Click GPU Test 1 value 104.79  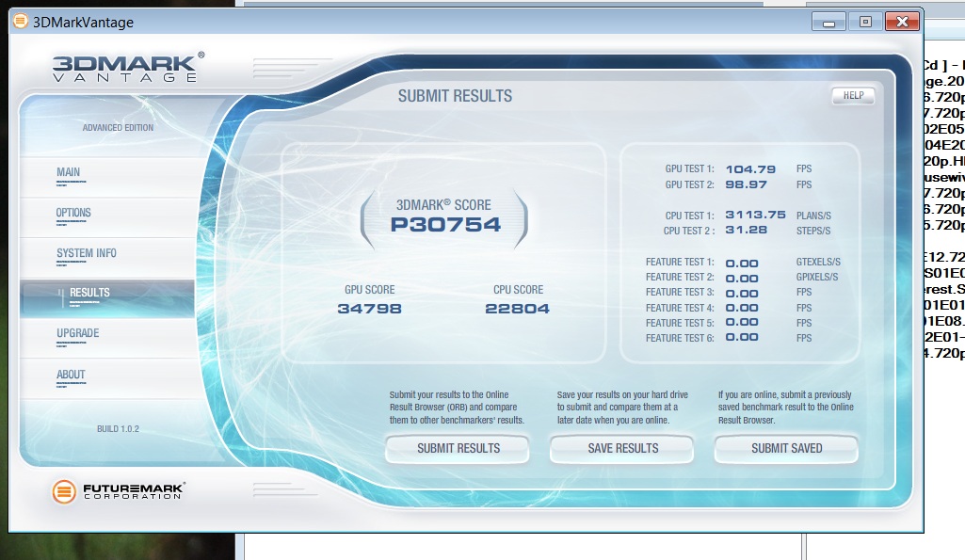(750, 169)
